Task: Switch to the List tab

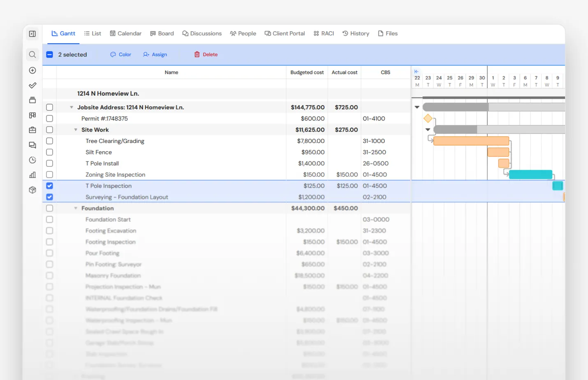Action: pyautogui.click(x=93, y=34)
